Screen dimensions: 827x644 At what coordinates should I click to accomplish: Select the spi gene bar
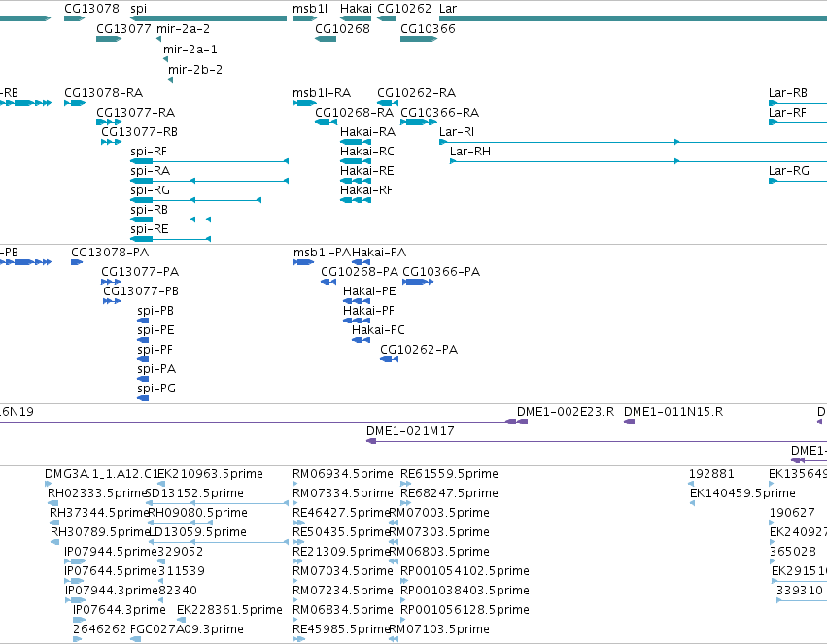click(x=208, y=18)
